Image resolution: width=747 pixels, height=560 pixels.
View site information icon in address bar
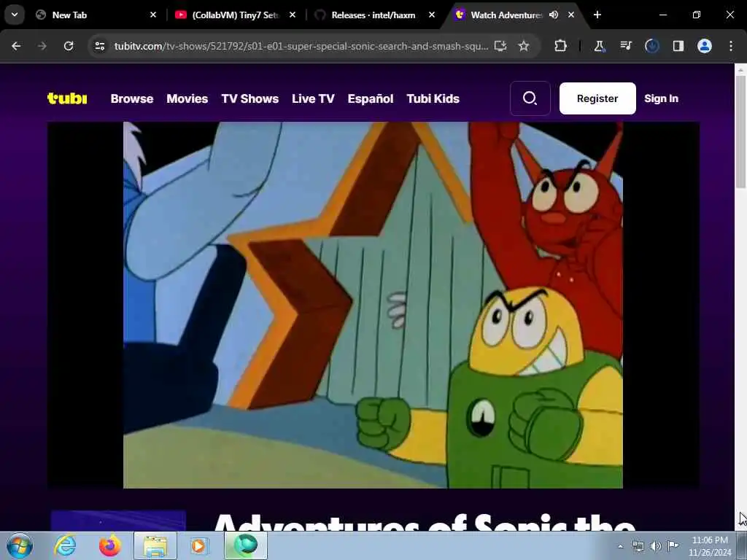100,46
